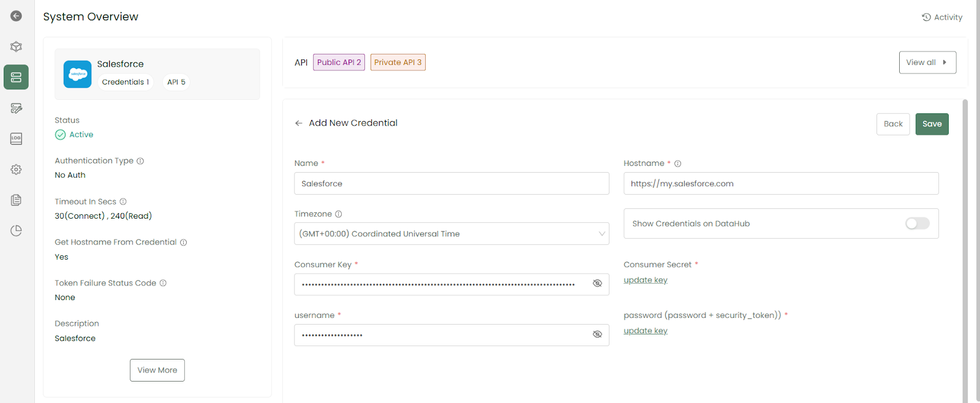Click the info icon beside Hostname label
Image resolution: width=980 pixels, height=403 pixels.
677,164
